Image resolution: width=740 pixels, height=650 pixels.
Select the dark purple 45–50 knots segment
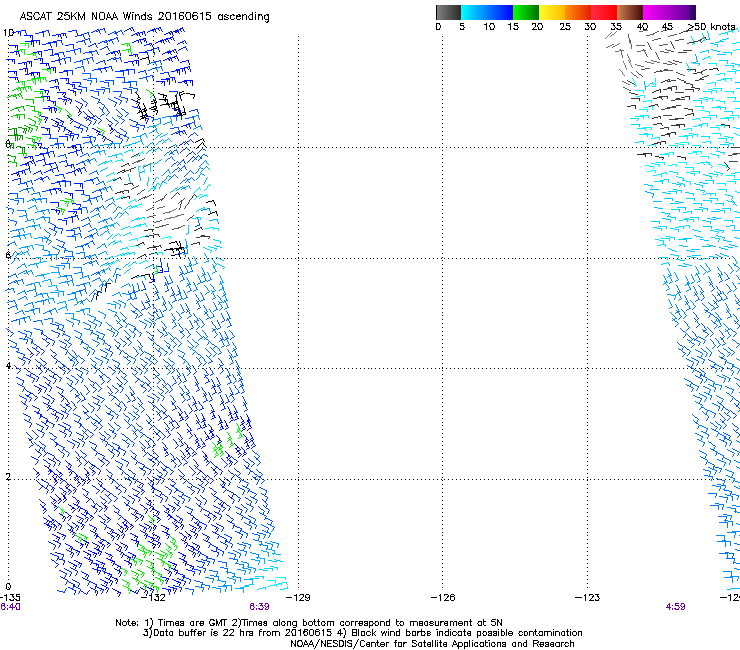[682, 12]
